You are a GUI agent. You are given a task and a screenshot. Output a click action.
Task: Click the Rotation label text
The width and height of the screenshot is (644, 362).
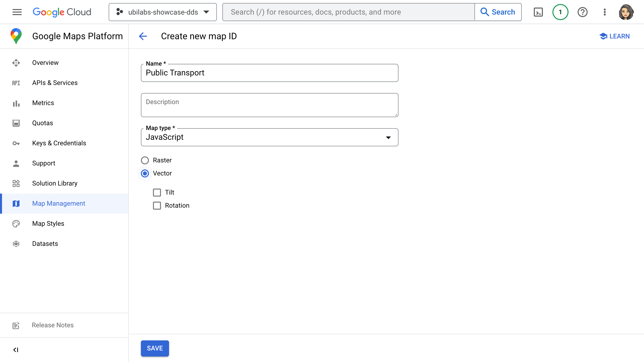point(177,205)
